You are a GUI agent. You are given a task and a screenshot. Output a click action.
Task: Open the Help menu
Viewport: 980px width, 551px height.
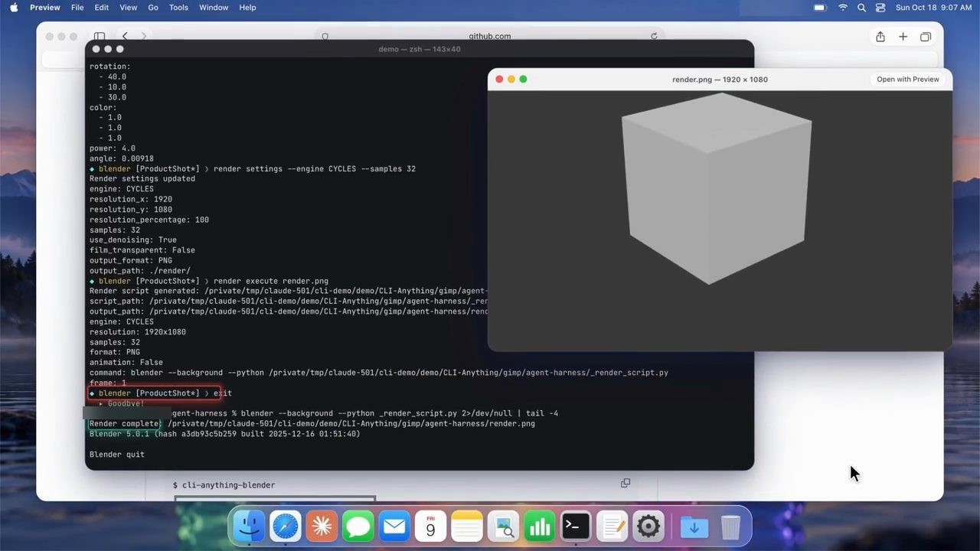pos(247,8)
